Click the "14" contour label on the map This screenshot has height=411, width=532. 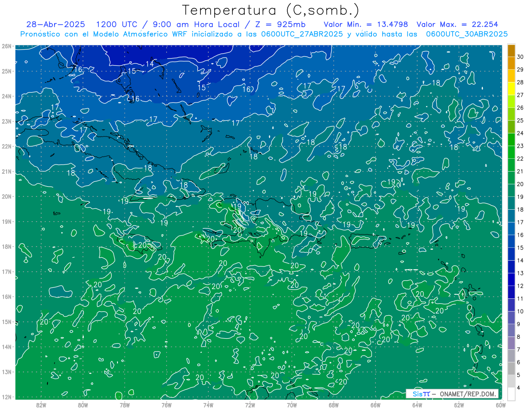click(x=150, y=64)
